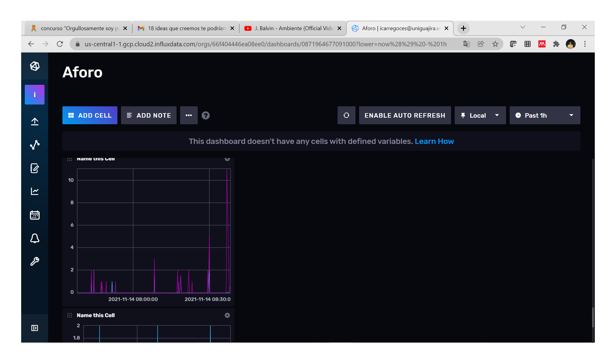Open the Past 1h time range dropdown
The height and width of the screenshot is (364, 616).
pos(545,115)
